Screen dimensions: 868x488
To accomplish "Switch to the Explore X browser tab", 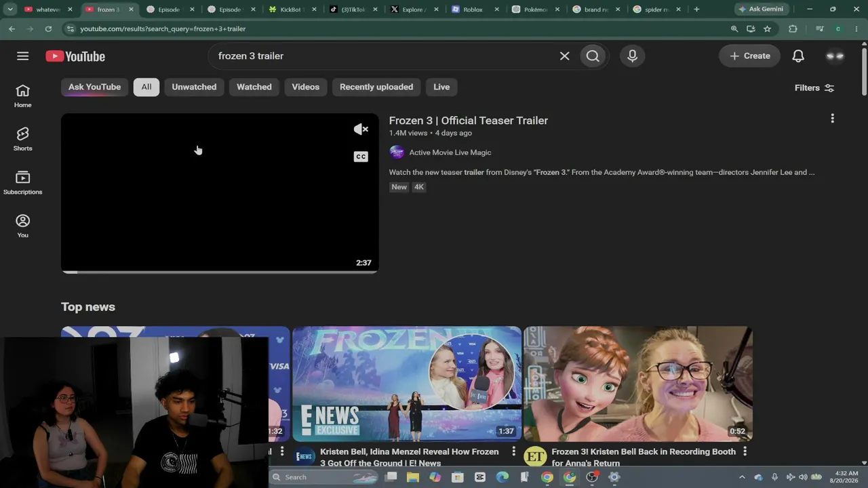I will [x=413, y=9].
